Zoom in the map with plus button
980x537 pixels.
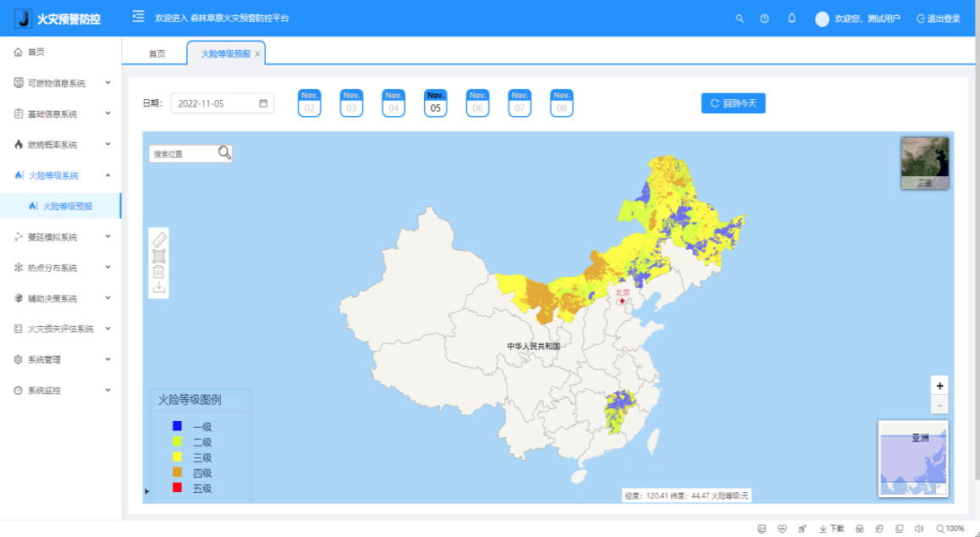(939, 385)
